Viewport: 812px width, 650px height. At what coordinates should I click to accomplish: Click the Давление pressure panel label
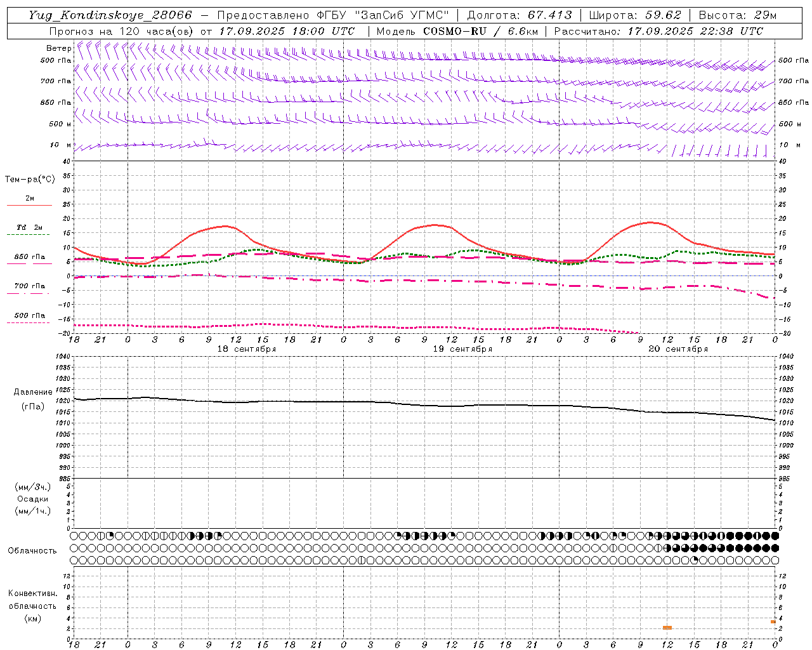33,392
